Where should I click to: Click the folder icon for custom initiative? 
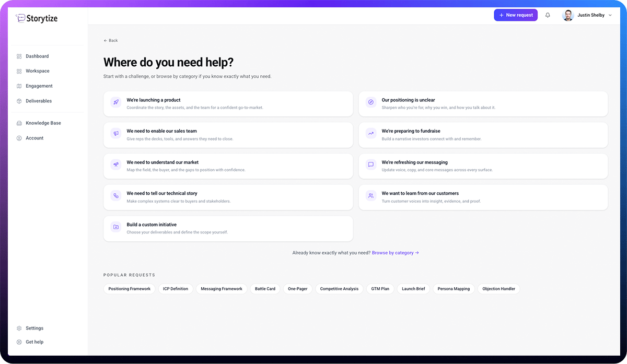pyautogui.click(x=116, y=227)
